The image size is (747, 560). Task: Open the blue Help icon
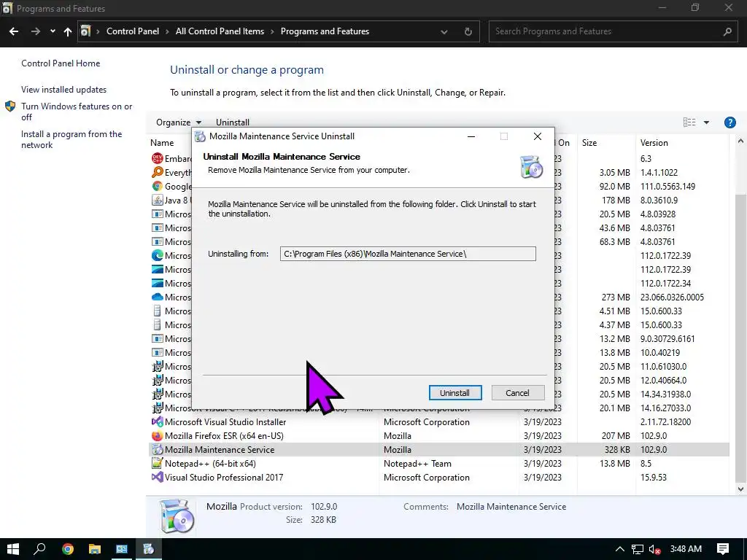click(x=729, y=122)
